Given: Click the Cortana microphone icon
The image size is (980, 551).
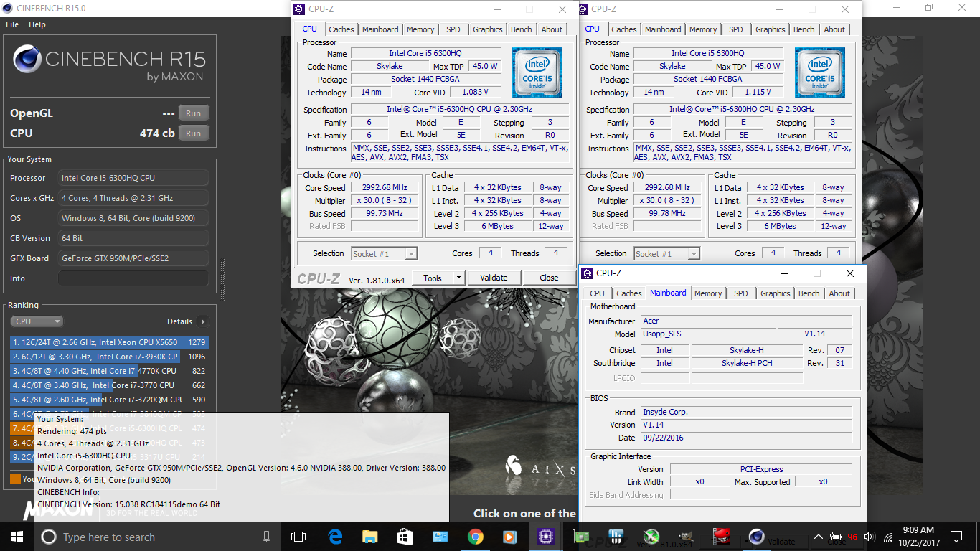Looking at the screenshot, I should coord(266,537).
